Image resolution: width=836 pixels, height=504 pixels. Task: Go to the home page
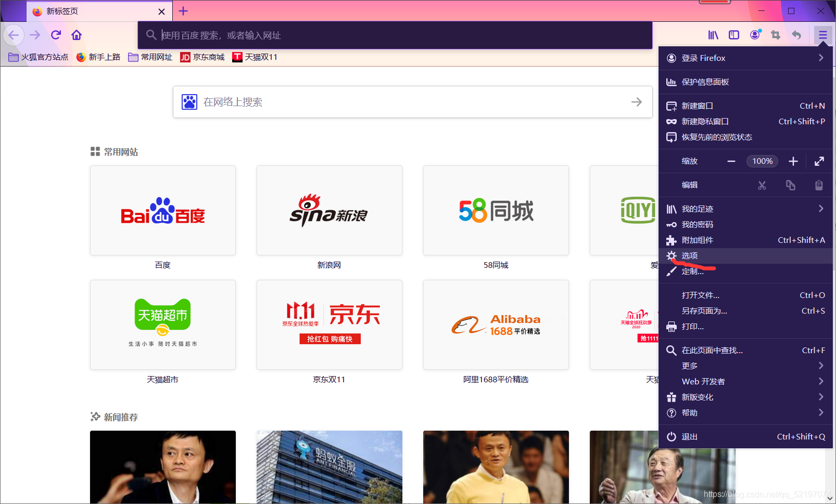click(x=77, y=35)
